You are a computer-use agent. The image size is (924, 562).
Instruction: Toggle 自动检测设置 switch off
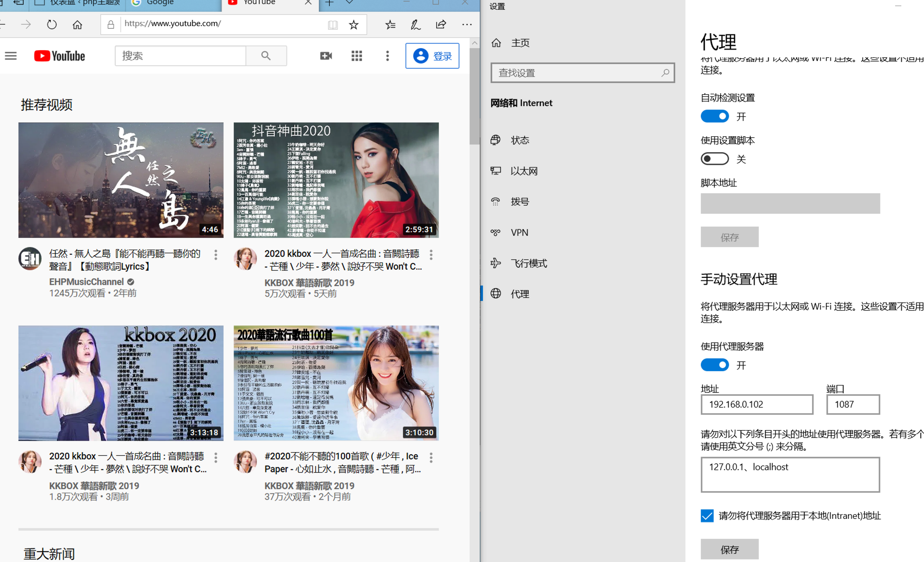(715, 116)
